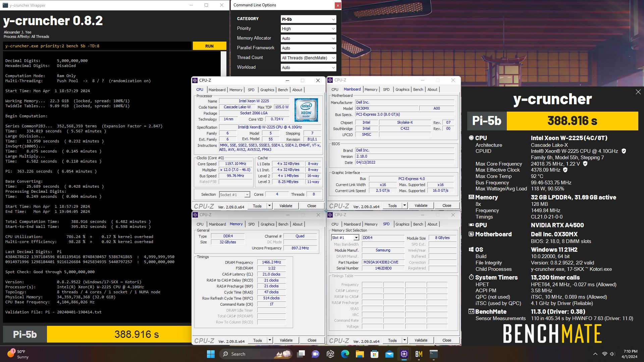Click the y-cruncher command line input field
644x362 pixels.
[97, 46]
